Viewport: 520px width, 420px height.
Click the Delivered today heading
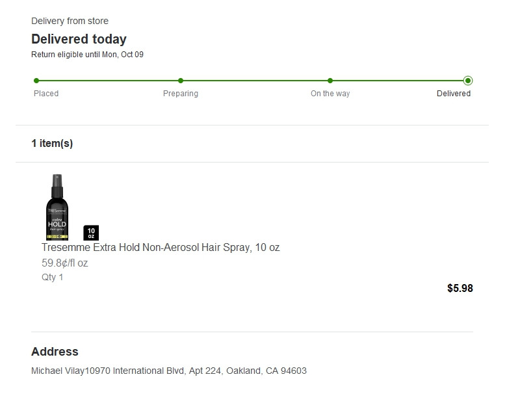pyautogui.click(x=79, y=39)
